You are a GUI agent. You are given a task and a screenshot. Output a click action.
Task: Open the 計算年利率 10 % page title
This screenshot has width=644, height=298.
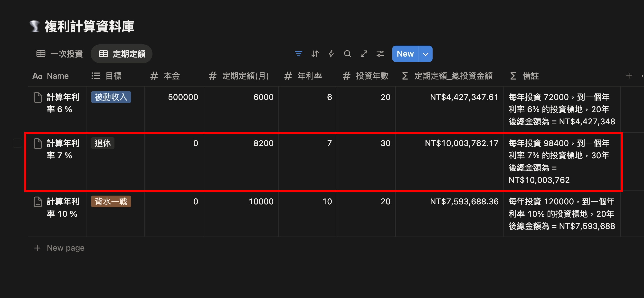coord(63,208)
